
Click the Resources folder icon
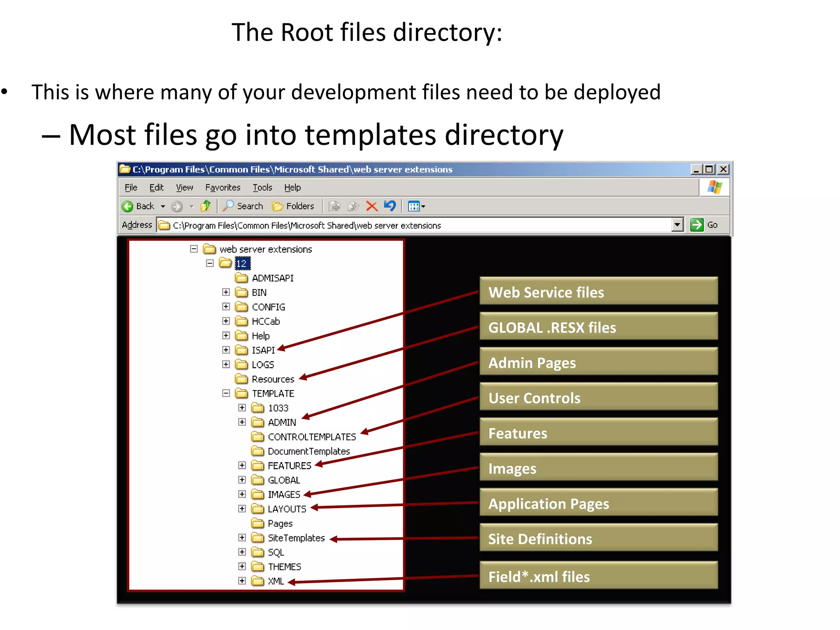pyautogui.click(x=242, y=379)
